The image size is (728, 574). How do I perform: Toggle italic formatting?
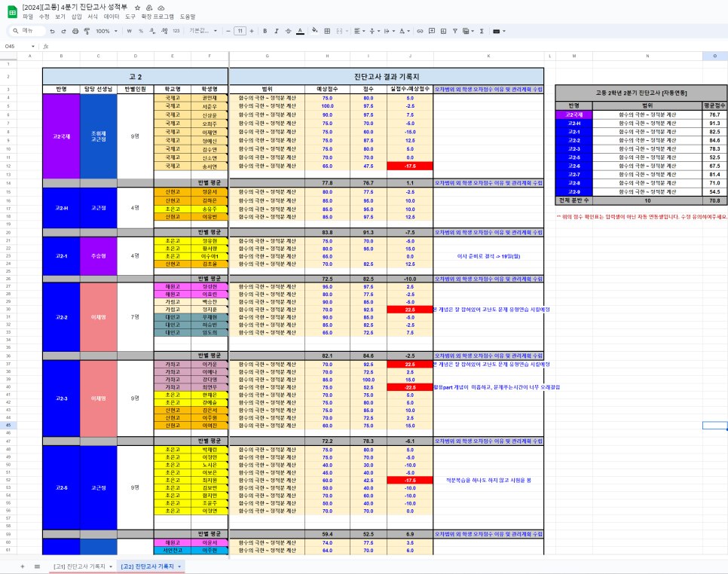click(277, 31)
